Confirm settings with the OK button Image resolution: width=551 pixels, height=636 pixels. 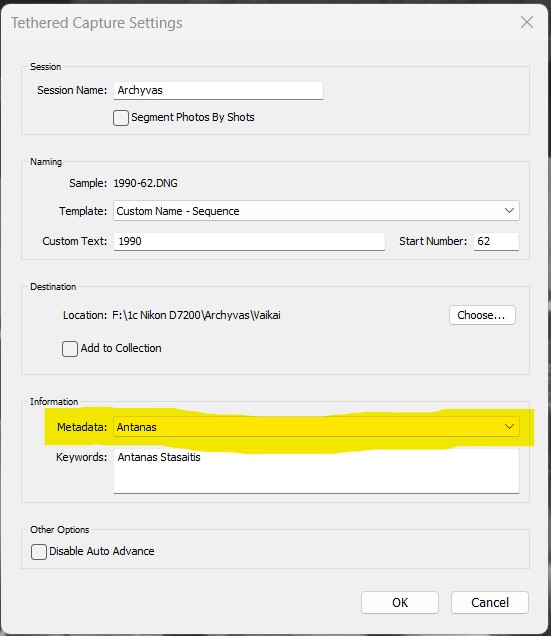[x=400, y=602]
